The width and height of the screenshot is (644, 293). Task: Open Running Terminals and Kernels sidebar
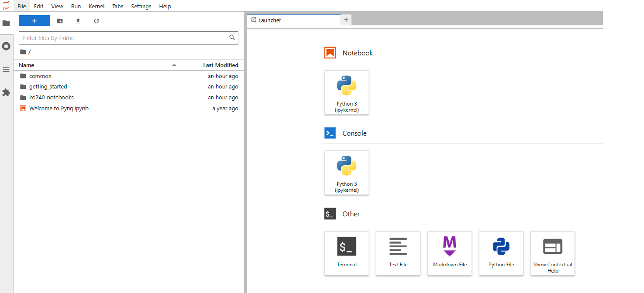tap(6, 46)
